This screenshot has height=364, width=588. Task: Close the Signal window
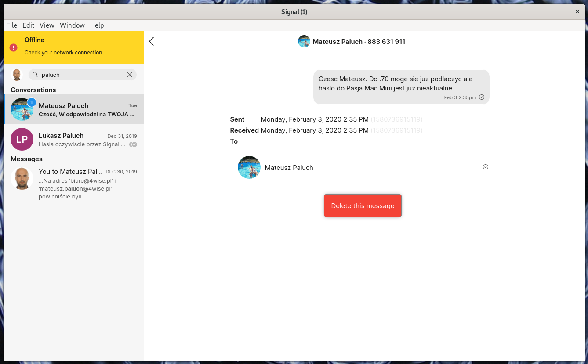(577, 11)
